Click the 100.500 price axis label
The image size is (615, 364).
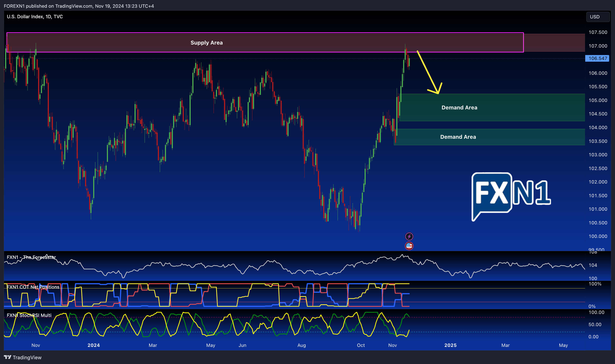coord(598,223)
